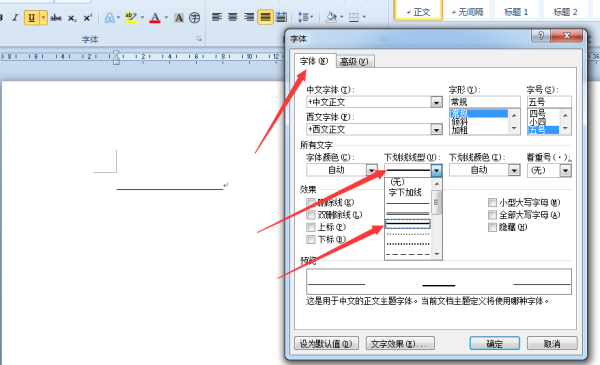Confirm with the 确定 button
Screen dimensions: 600x365
coord(494,344)
